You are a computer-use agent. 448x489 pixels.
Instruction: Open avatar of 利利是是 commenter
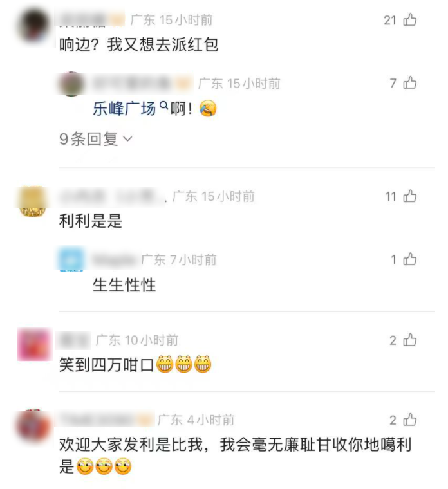pyautogui.click(x=33, y=201)
